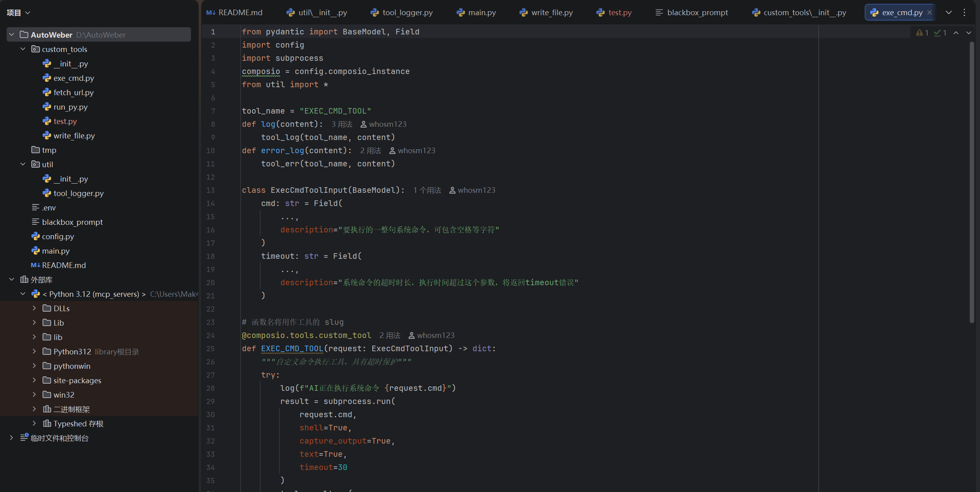Open config.py file in project tree

pyautogui.click(x=58, y=236)
